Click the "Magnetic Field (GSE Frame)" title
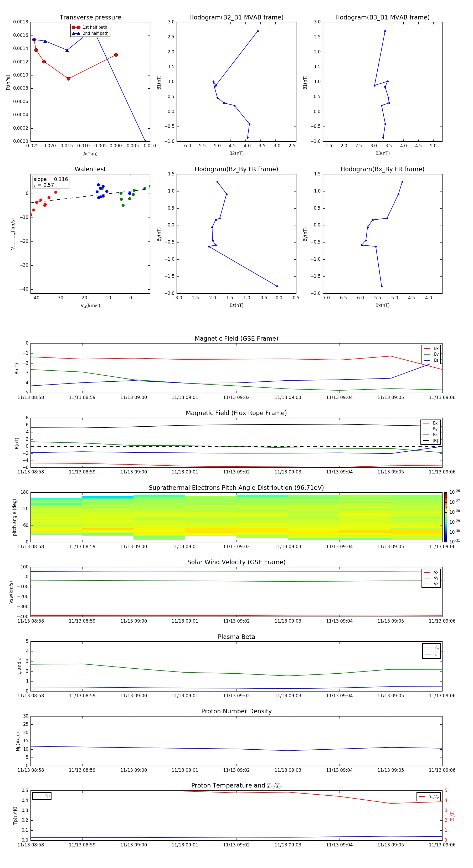Viewport: 473px width, 868px height. (236, 339)
